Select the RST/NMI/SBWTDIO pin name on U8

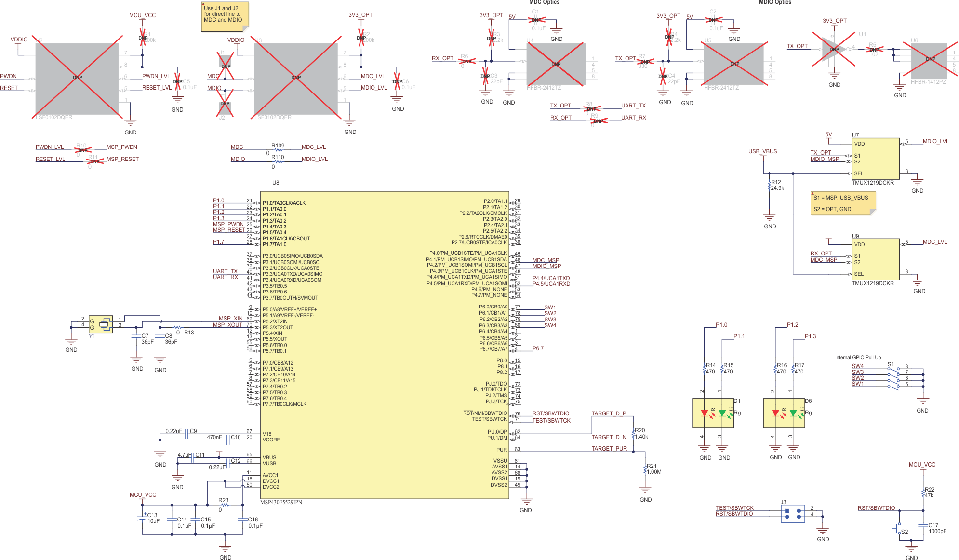[485, 413]
